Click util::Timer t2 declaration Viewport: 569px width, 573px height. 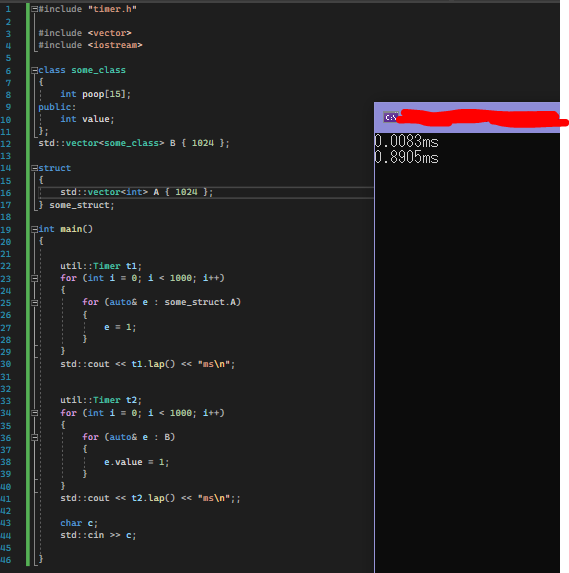101,400
